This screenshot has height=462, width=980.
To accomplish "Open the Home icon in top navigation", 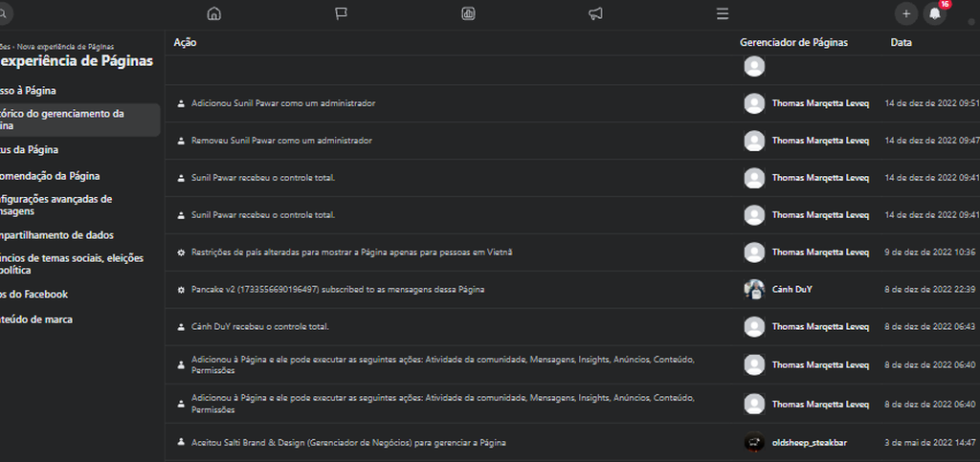I will click(214, 13).
